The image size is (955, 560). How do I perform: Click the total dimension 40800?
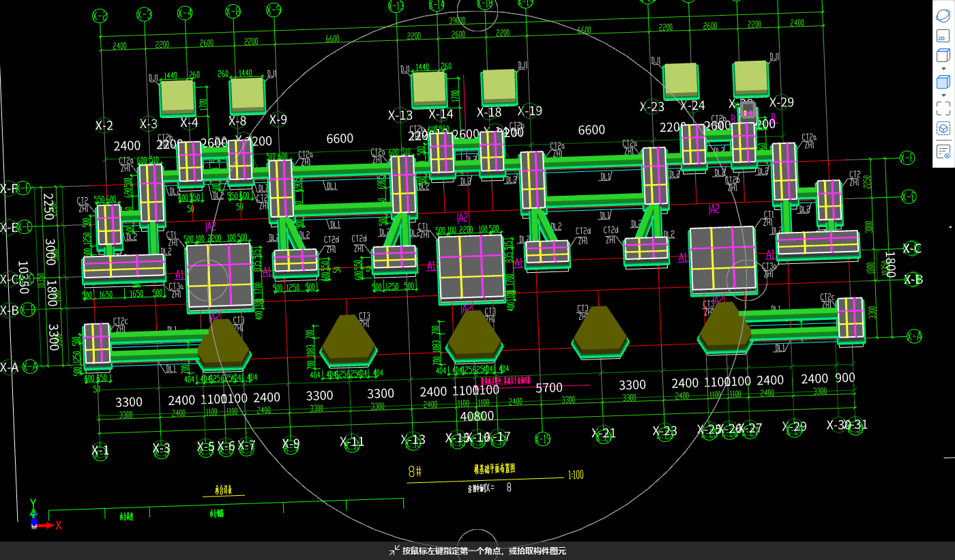[x=477, y=415]
